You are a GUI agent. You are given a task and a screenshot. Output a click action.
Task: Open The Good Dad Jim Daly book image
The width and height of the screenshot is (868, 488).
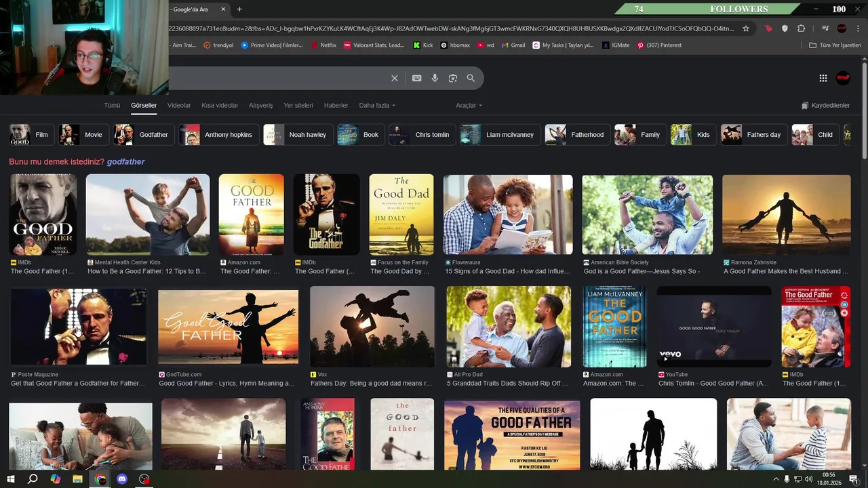pos(401,214)
